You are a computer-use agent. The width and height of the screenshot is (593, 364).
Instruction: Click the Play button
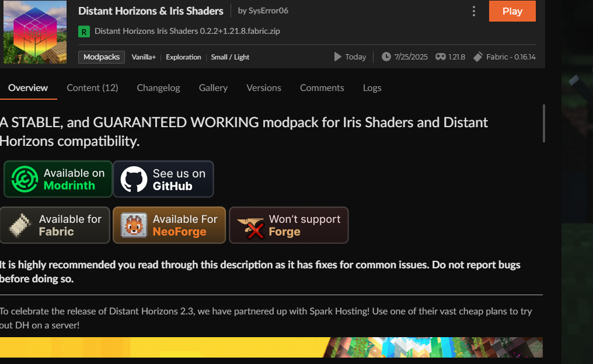coord(512,11)
